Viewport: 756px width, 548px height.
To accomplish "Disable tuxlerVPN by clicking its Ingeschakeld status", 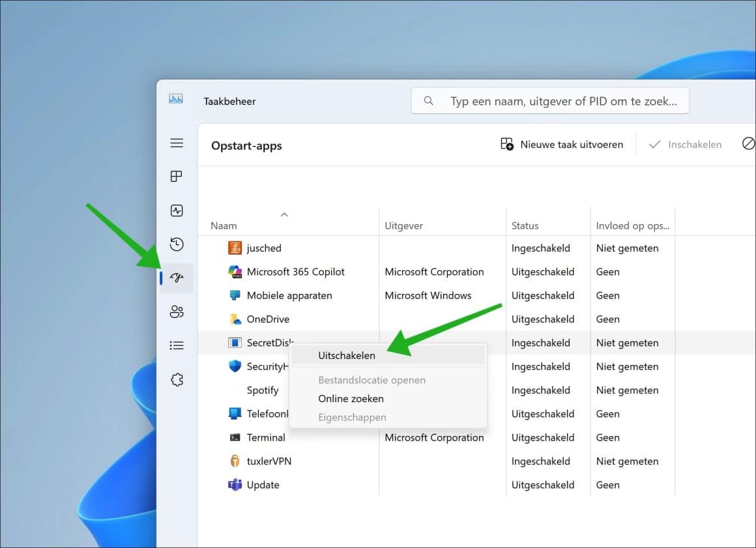I will pyautogui.click(x=541, y=461).
